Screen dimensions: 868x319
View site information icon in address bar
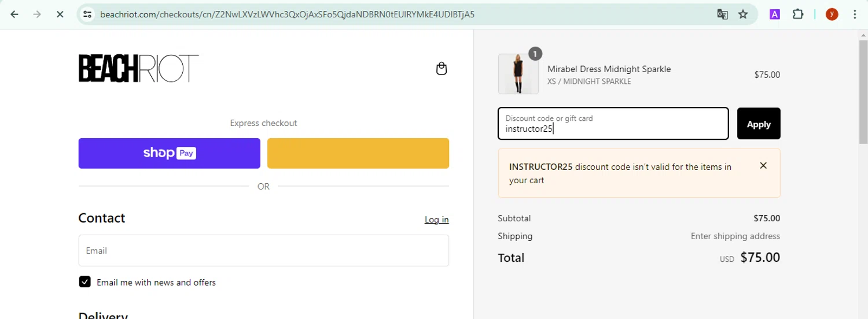87,14
